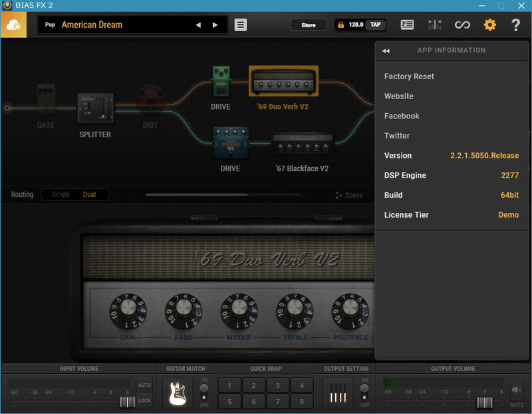Screen dimensions: 532x414
Task: Select the '67 Blackface V2 amp
Action: [x=303, y=144]
